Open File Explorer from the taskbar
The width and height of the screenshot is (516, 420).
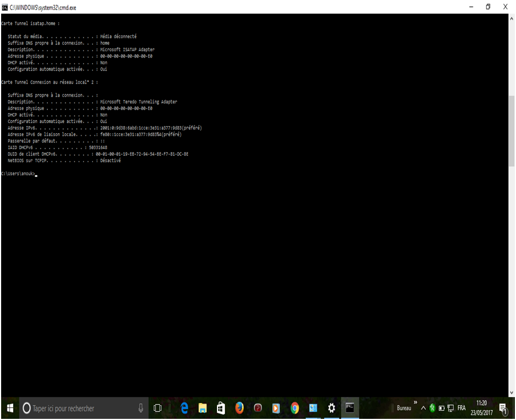pyautogui.click(x=202, y=408)
